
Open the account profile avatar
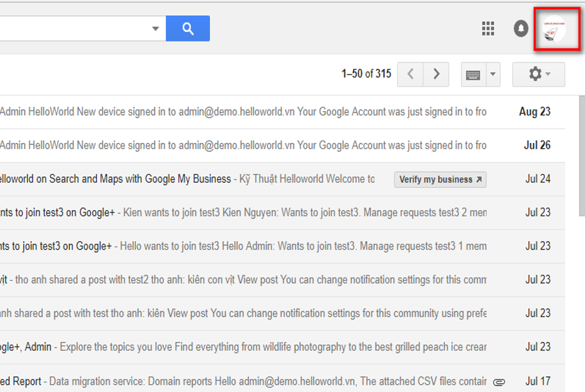point(554,29)
